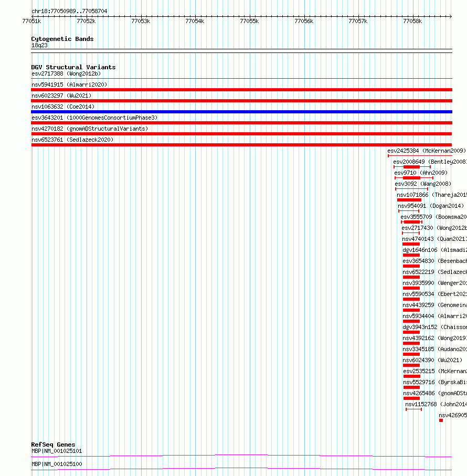The height and width of the screenshot is (476, 467).
Task: Open variant esv9710 (Ahn2009)
Action: pos(421,173)
